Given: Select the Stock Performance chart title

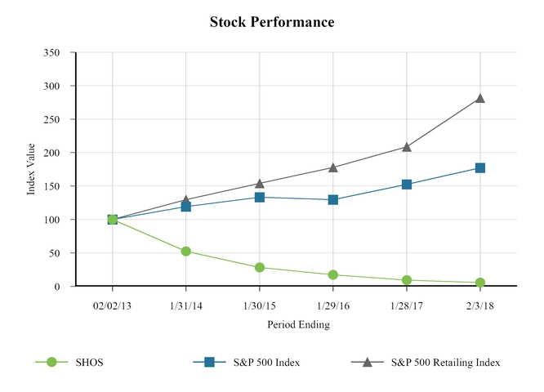Looking at the screenshot, I should (272, 22).
